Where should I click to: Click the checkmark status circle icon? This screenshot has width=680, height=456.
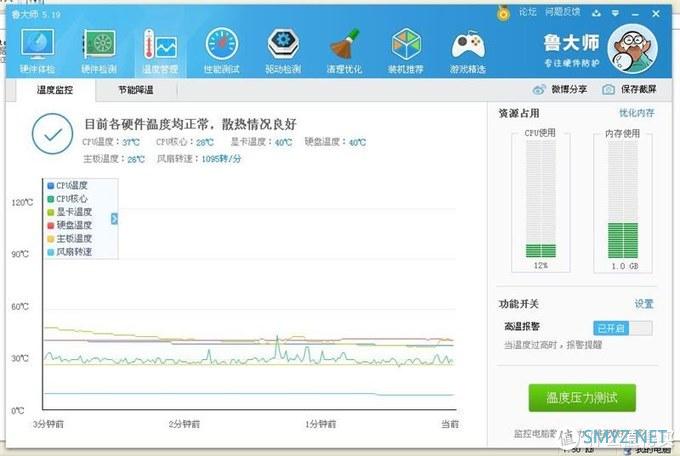[52, 134]
